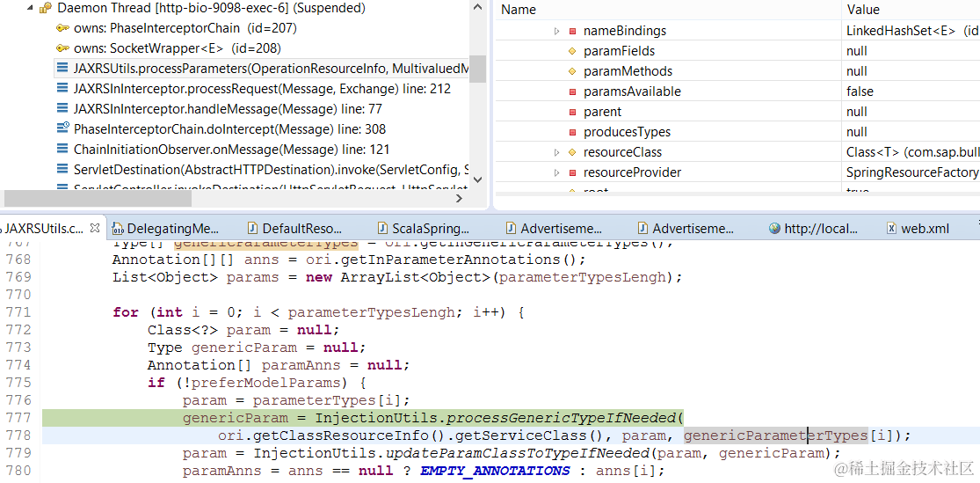Select the resourceClass variable row
980x483 pixels.
pos(737,152)
